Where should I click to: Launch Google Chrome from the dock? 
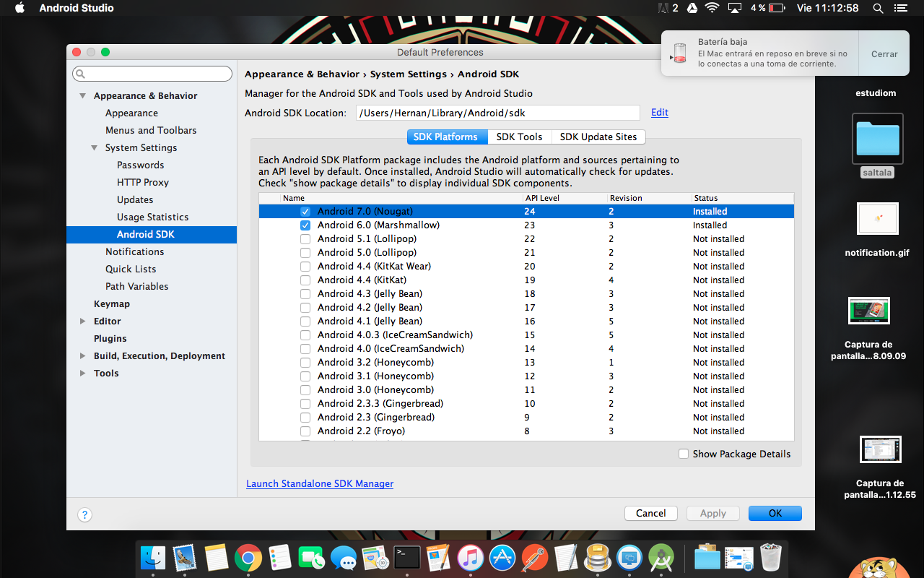pyautogui.click(x=248, y=557)
